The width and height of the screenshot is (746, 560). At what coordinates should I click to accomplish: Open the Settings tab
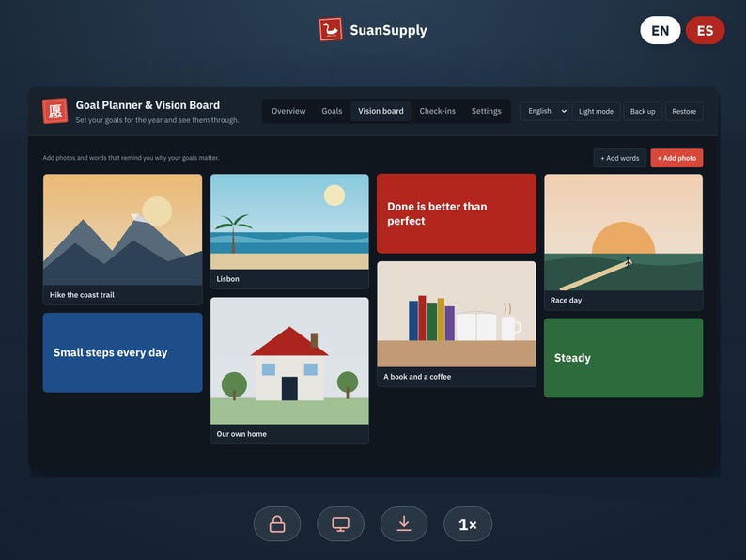pyautogui.click(x=487, y=111)
